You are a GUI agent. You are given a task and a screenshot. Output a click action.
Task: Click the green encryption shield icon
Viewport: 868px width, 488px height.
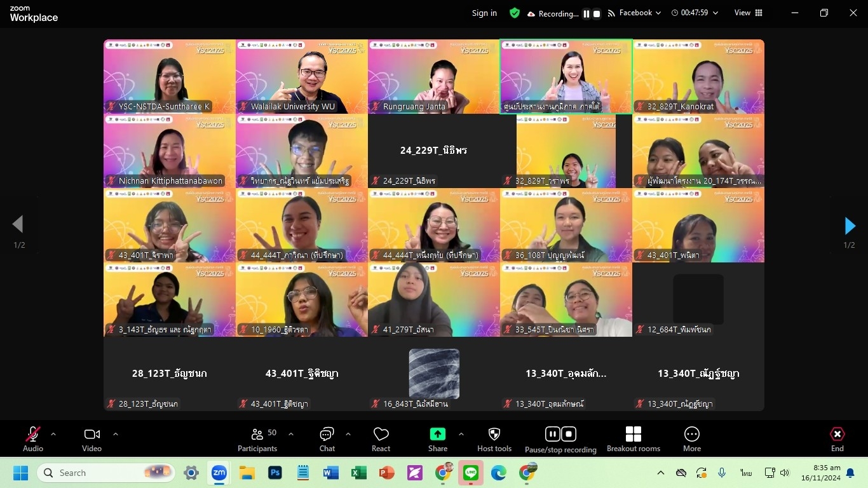515,13
